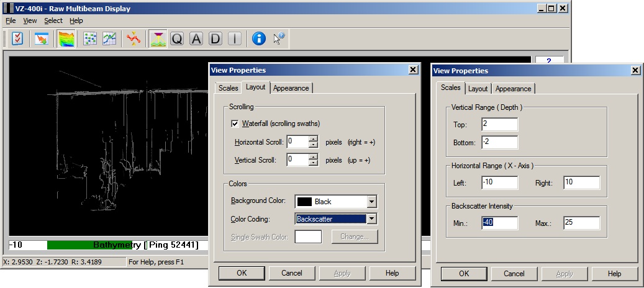The width and height of the screenshot is (644, 288).
Task: Toggle the Waterfall scrolling swaths checkbox
Action: (235, 124)
